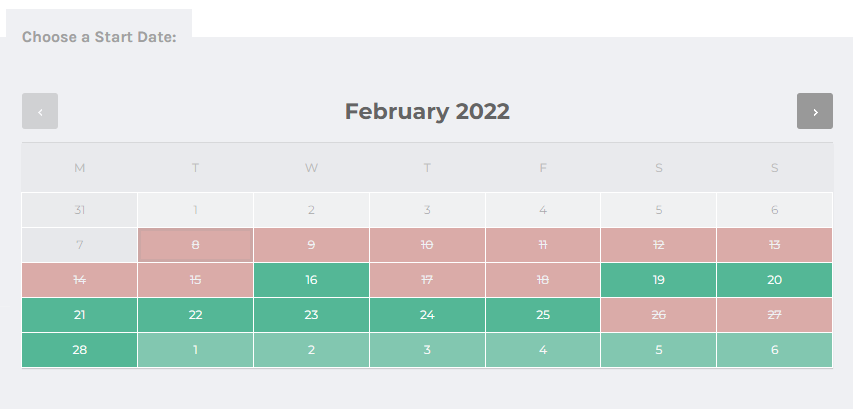Select next month's date 6 in the bottom row

click(775, 350)
